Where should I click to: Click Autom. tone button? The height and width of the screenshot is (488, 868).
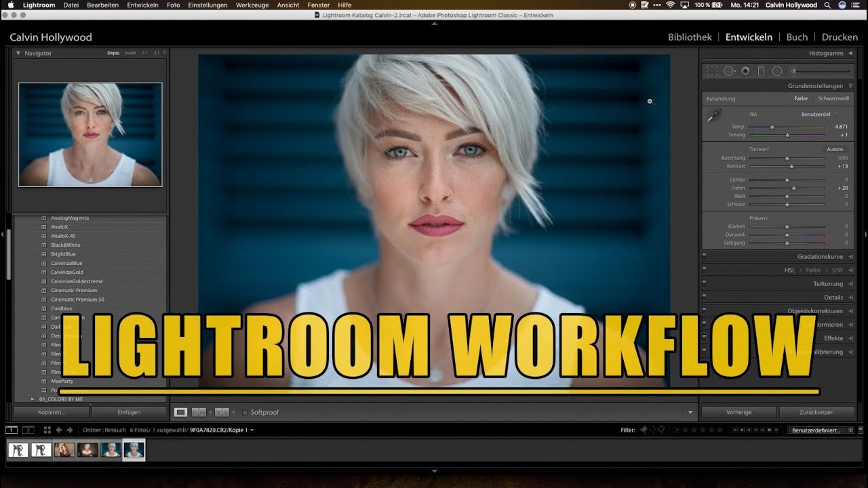tap(835, 149)
